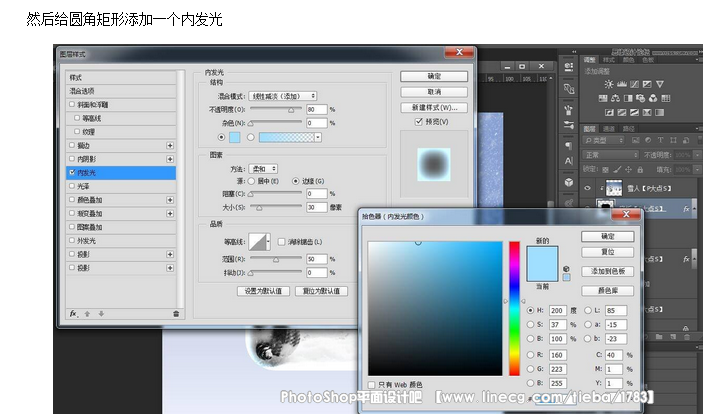Toggle the 预览(V) checkbox
This screenshot has width=704, height=414.
[x=418, y=122]
